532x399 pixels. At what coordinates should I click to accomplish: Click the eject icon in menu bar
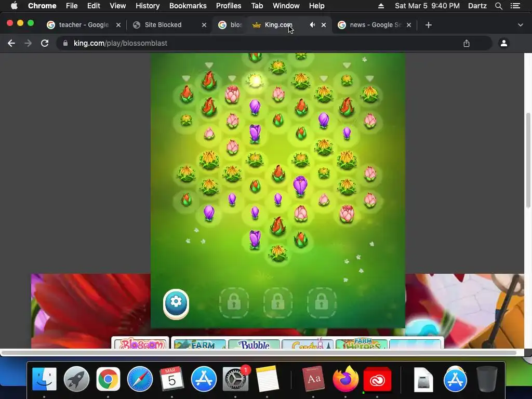tap(381, 6)
